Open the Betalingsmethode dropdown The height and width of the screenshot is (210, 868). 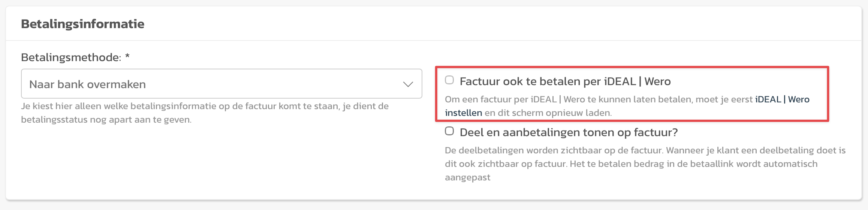pos(221,84)
